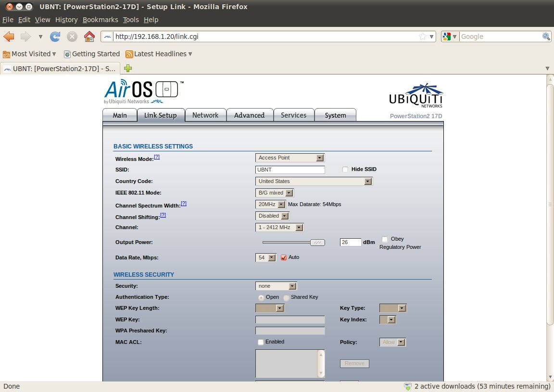The image size is (554, 392).
Task: Open the Wireless Mode dropdown
Action: (290, 158)
